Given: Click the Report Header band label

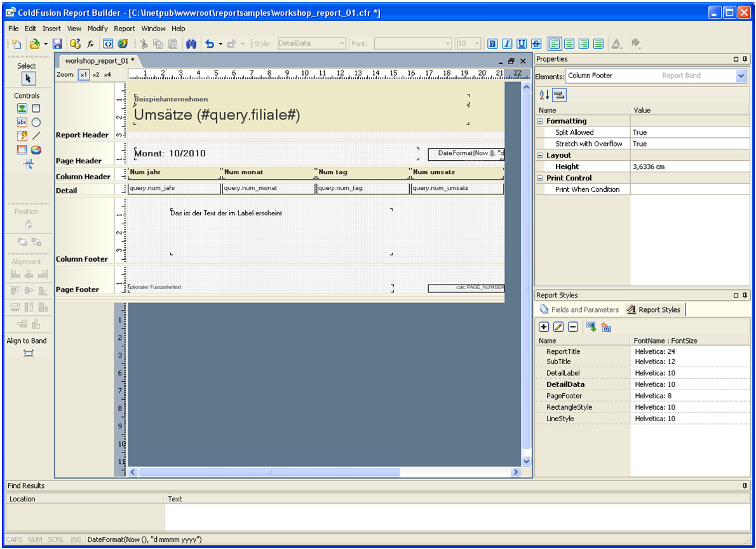Looking at the screenshot, I should pyautogui.click(x=82, y=135).
